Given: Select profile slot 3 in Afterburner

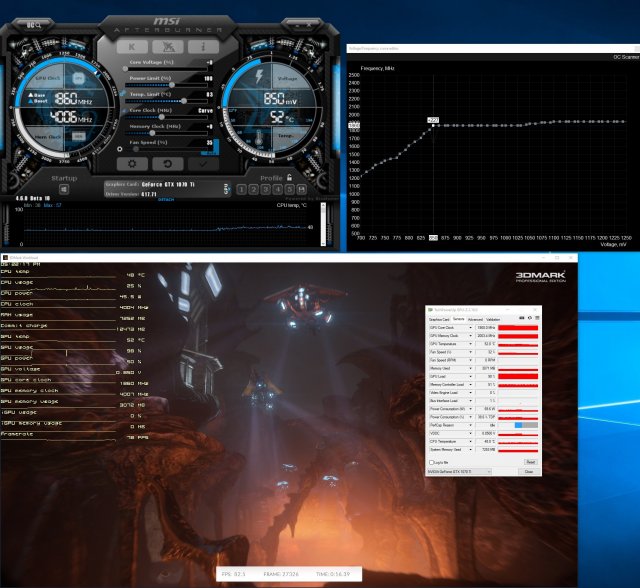Looking at the screenshot, I should (x=266, y=189).
